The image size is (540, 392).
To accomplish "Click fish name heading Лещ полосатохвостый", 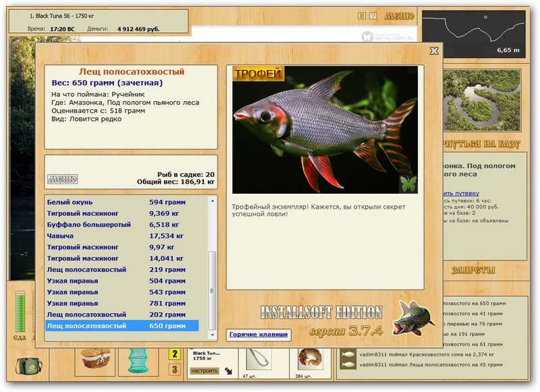I will [x=132, y=72].
